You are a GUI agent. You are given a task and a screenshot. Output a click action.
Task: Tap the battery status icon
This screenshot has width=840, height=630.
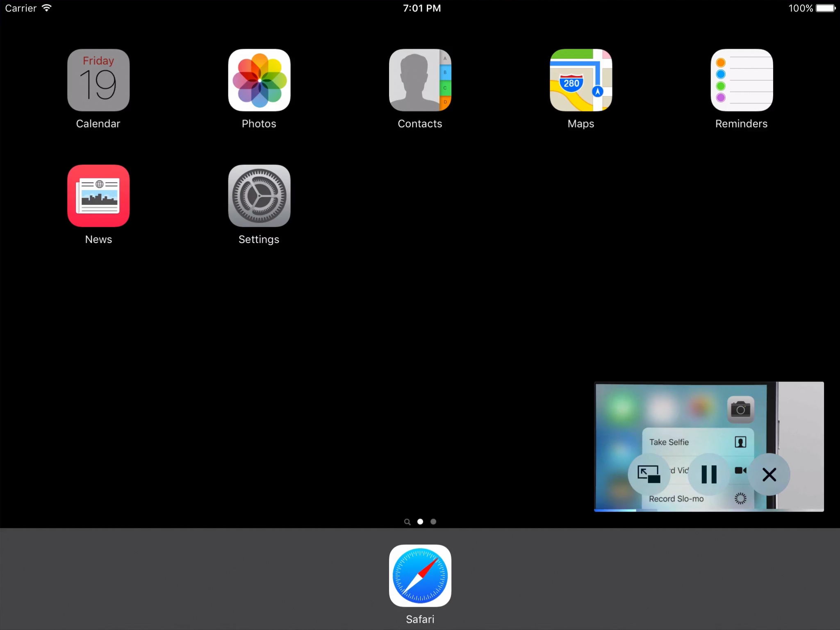tap(826, 8)
